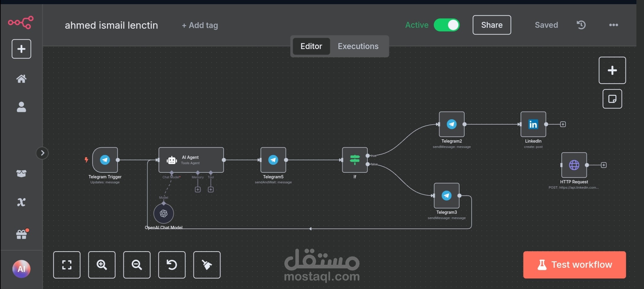Zoom out on the canvas
This screenshot has width=644, height=289.
click(x=137, y=265)
